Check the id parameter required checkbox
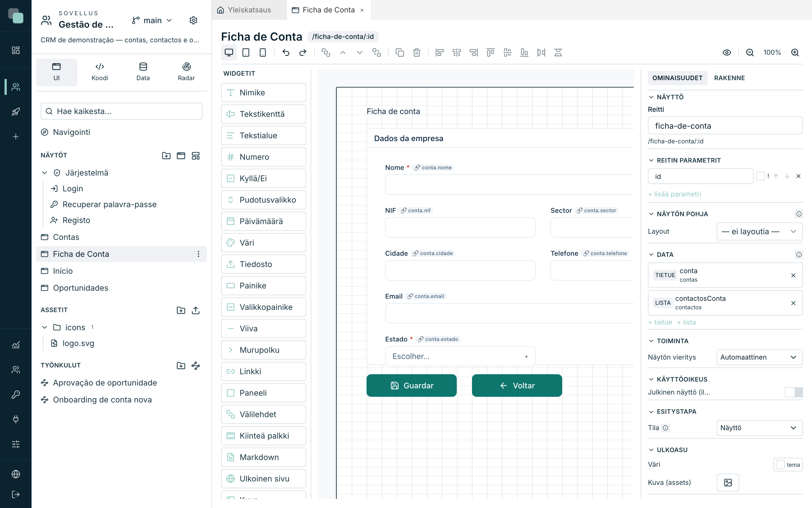The height and width of the screenshot is (508, 812). tap(760, 176)
